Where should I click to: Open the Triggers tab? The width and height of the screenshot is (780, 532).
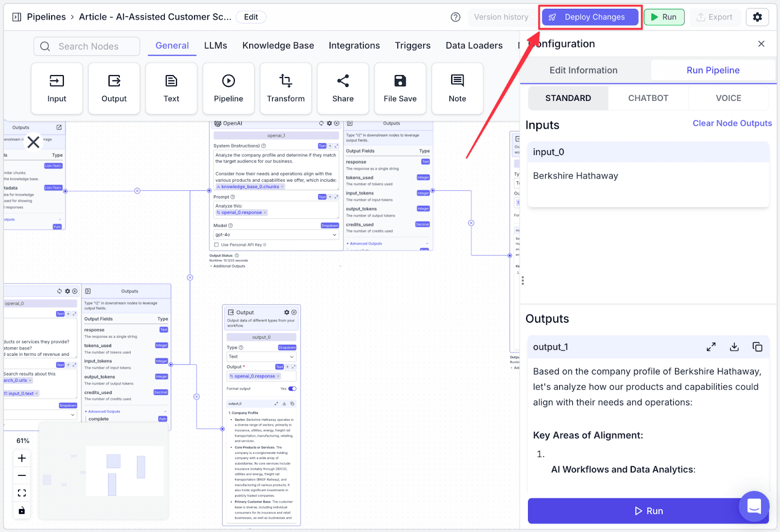[412, 45]
